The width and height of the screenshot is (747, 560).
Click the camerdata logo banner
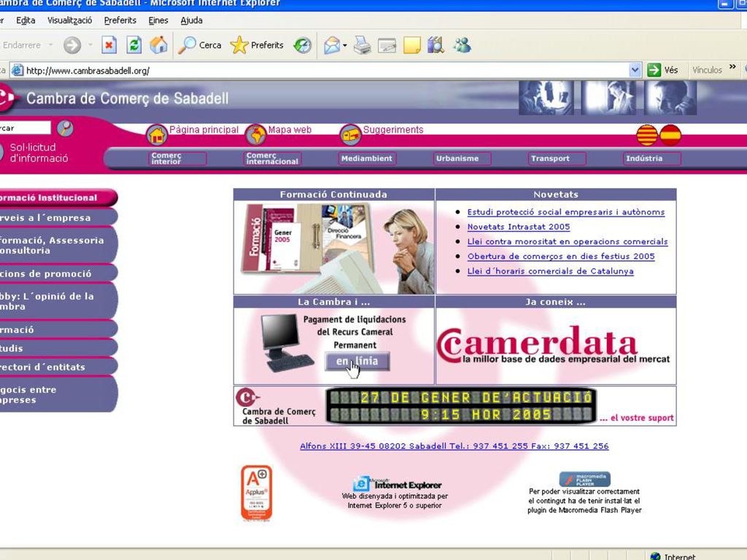click(x=555, y=345)
